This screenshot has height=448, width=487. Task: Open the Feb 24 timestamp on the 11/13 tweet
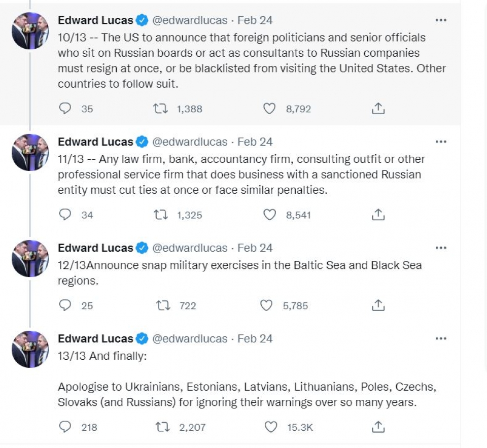(255, 142)
